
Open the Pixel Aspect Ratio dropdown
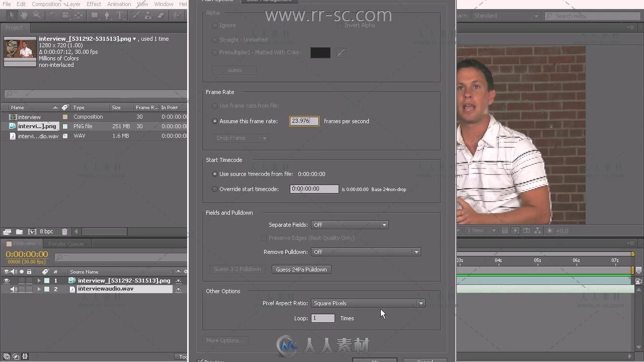coord(368,303)
